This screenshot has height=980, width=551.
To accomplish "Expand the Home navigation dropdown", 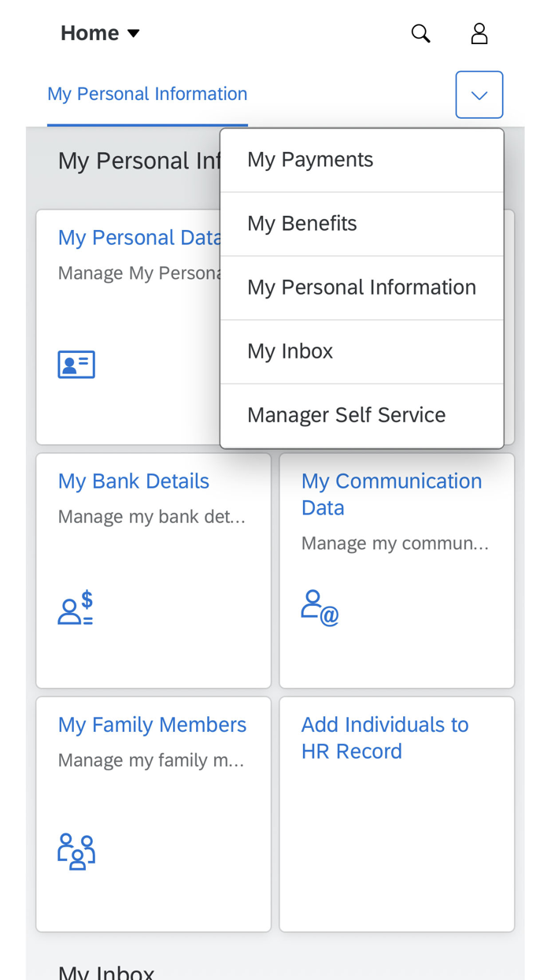I will coord(99,32).
